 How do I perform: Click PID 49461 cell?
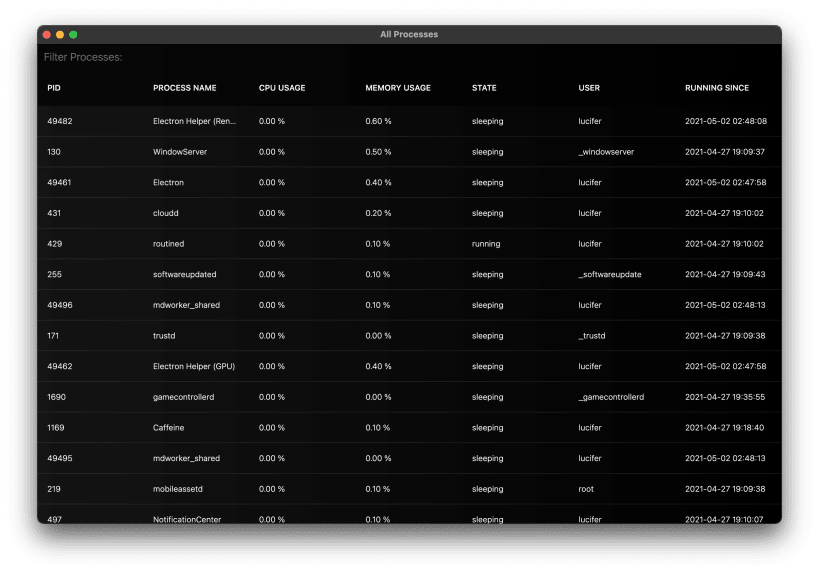pyautogui.click(x=59, y=182)
